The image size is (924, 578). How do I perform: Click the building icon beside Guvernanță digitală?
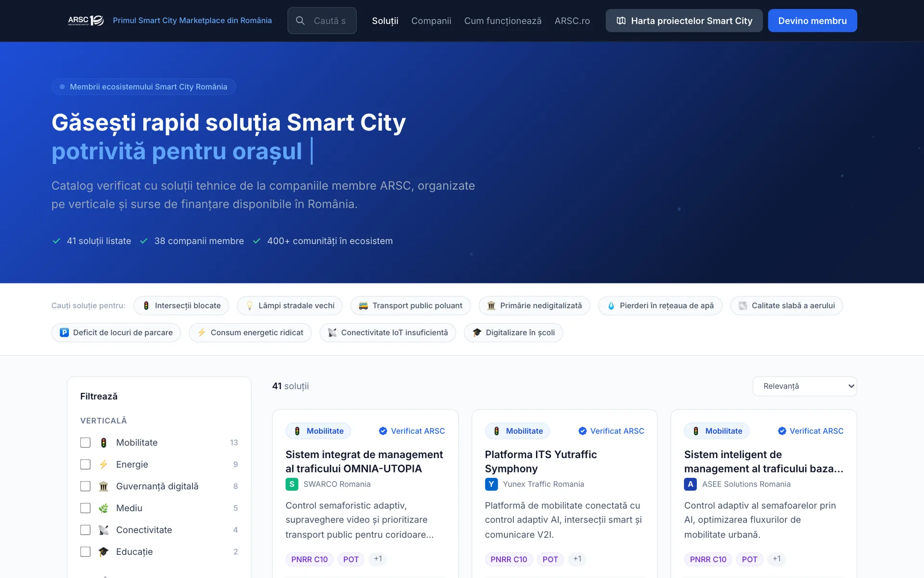tap(103, 486)
